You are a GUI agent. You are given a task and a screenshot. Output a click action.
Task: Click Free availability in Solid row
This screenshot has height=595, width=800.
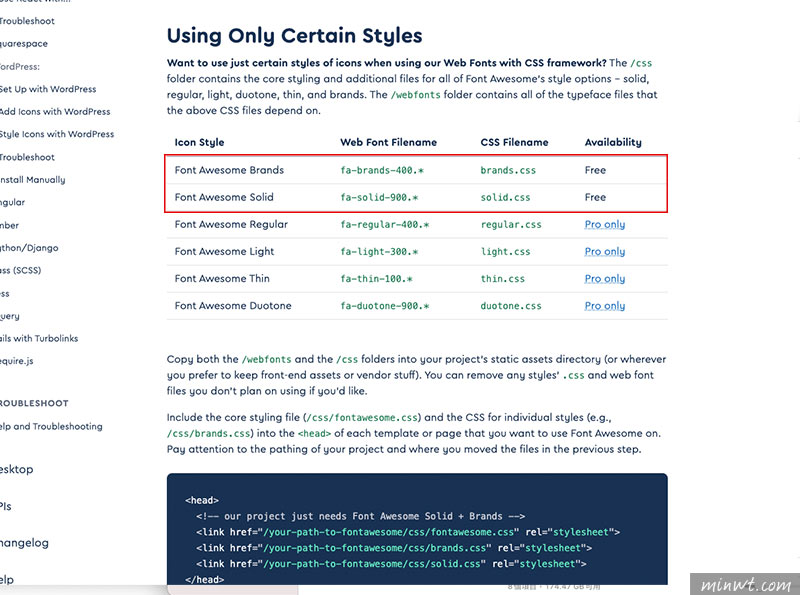pyautogui.click(x=595, y=197)
